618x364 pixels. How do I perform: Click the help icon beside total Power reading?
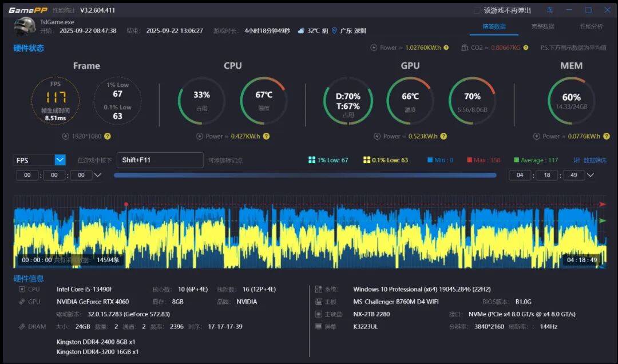[x=446, y=48]
